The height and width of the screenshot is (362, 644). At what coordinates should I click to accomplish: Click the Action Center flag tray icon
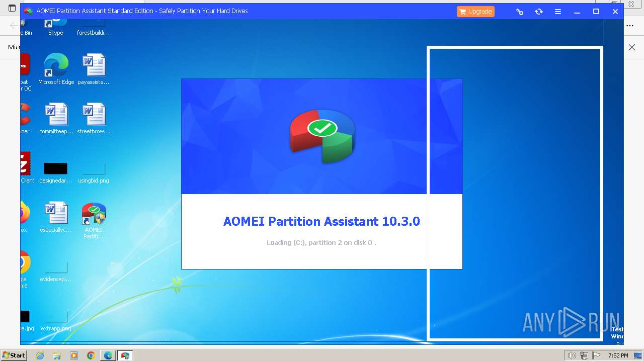pyautogui.click(x=596, y=355)
